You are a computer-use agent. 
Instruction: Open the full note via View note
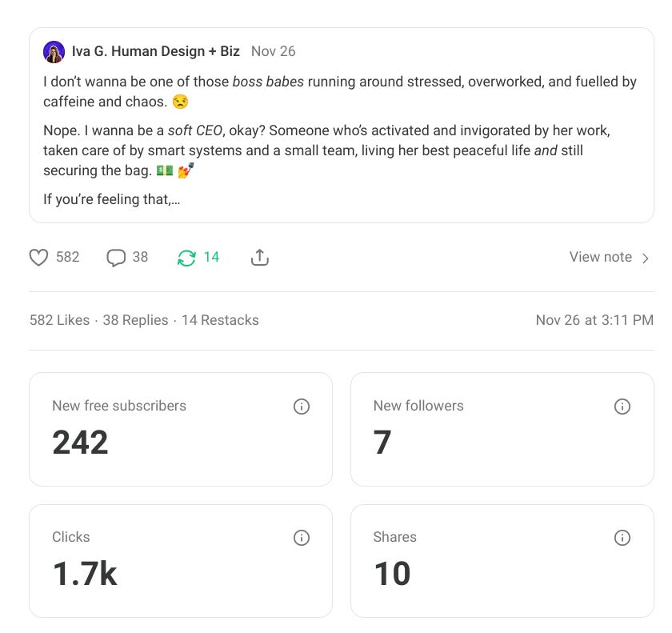[x=600, y=257]
